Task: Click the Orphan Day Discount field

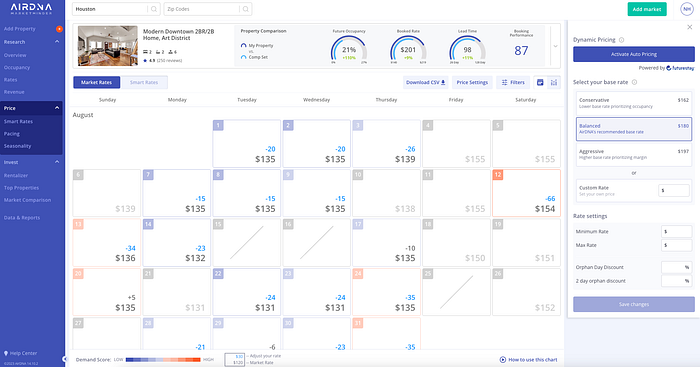Action: click(676, 267)
